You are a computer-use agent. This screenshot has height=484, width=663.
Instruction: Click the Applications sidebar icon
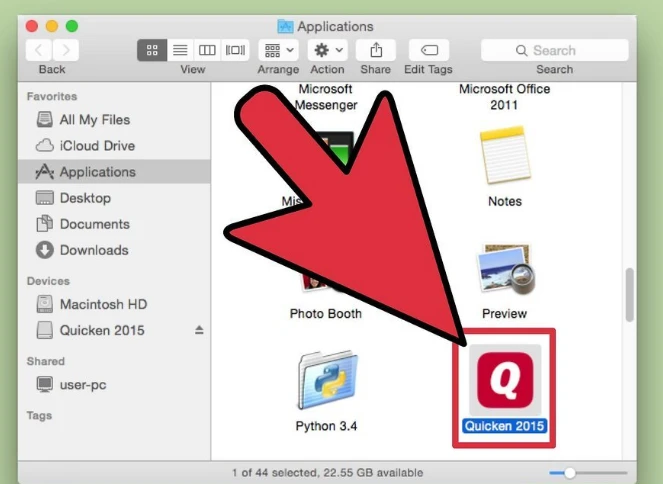point(44,172)
